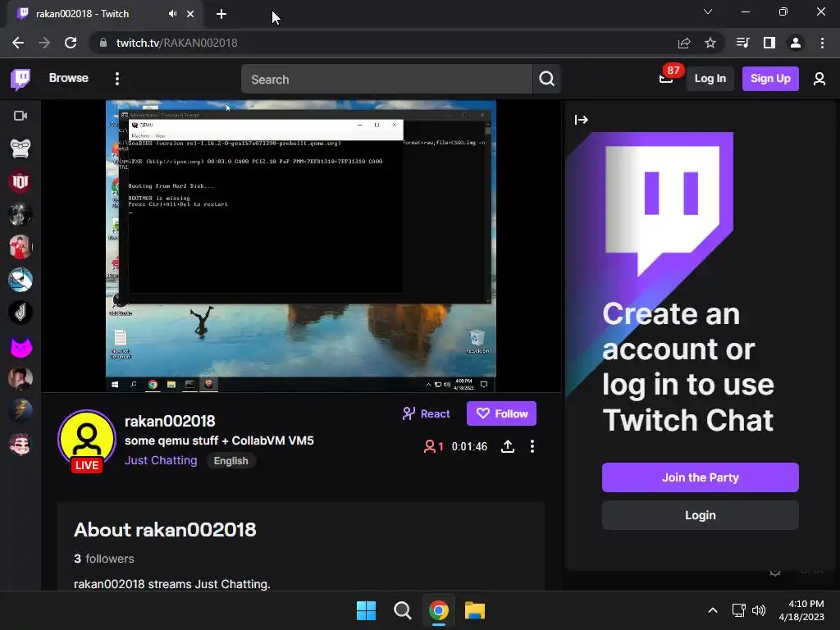Open the clock showing 4:10 PM
The height and width of the screenshot is (630, 840).
[801, 610]
